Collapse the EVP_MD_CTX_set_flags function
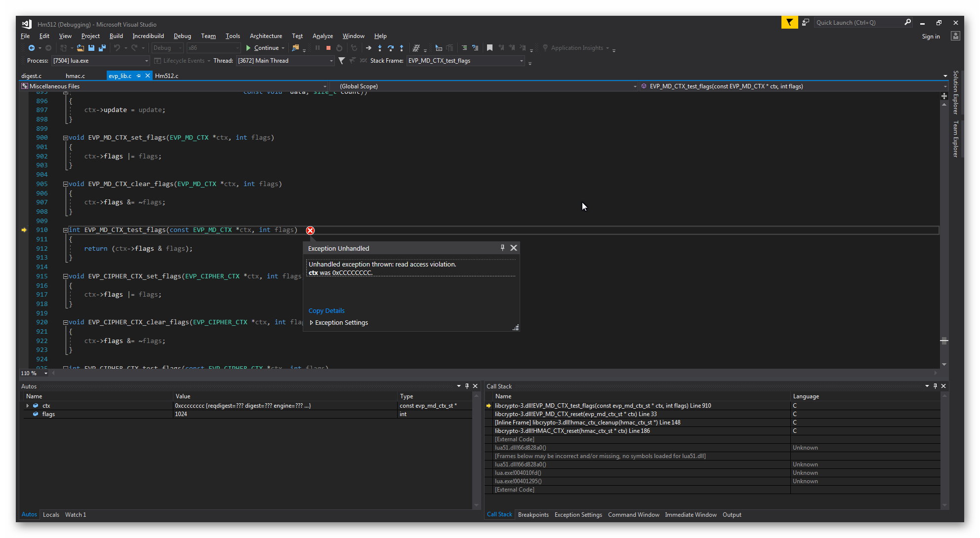 66,138
